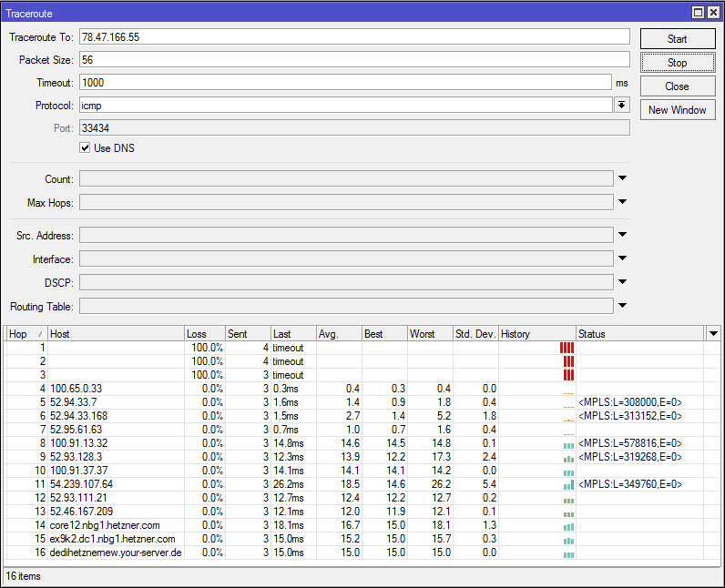The width and height of the screenshot is (725, 588).
Task: Open a New Window
Action: coord(678,110)
